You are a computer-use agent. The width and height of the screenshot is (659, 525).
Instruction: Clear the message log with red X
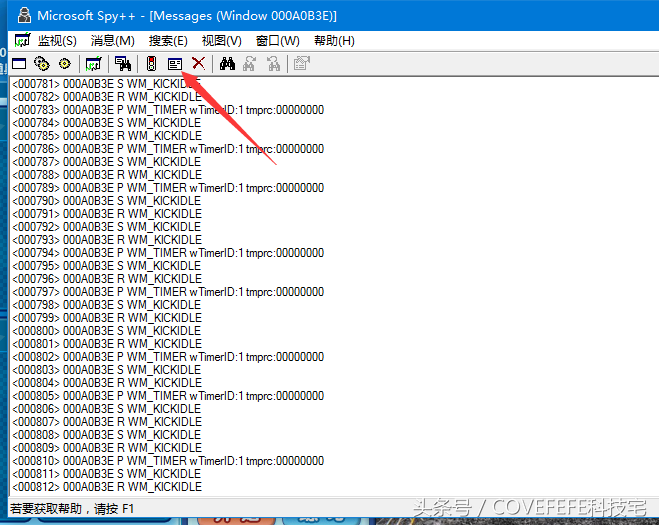tap(198, 63)
